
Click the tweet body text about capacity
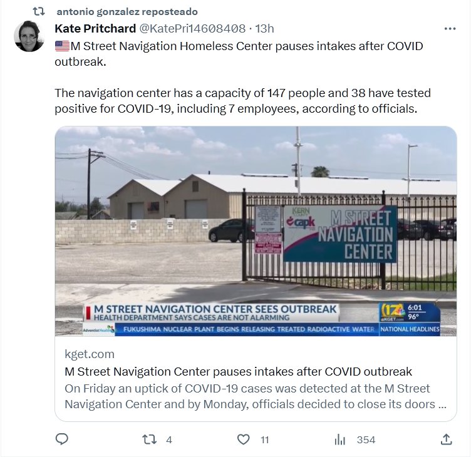(242, 101)
